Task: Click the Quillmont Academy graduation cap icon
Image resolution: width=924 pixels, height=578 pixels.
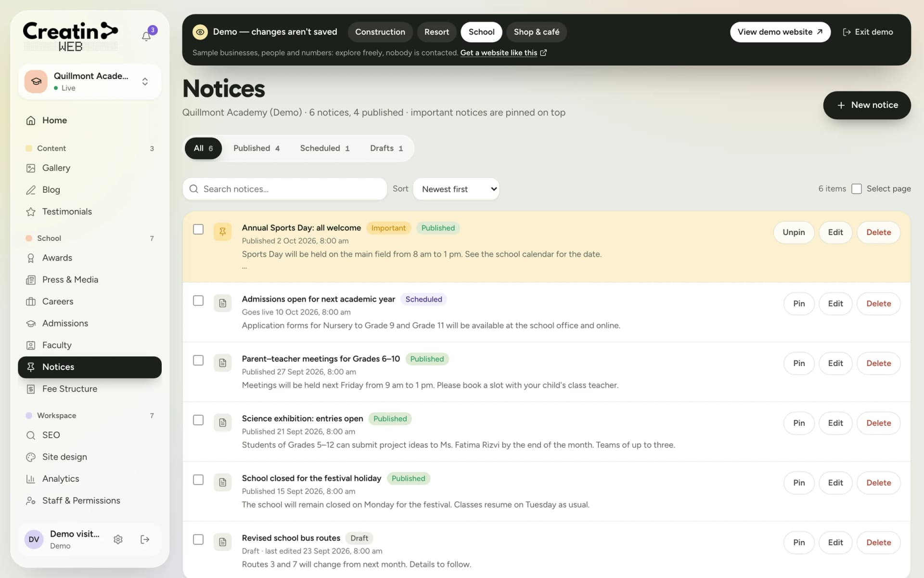Action: point(36,81)
